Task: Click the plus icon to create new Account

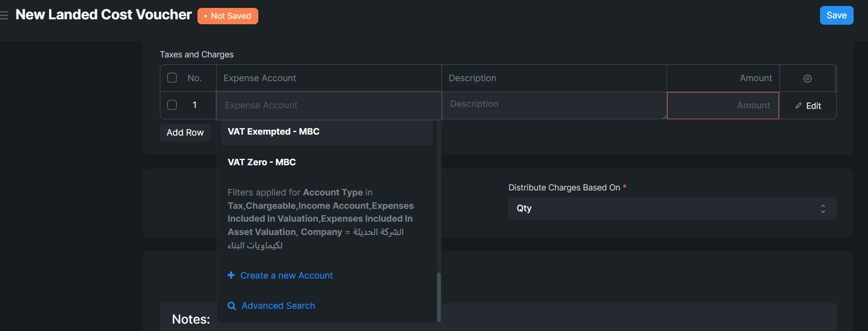Action: coord(231,275)
